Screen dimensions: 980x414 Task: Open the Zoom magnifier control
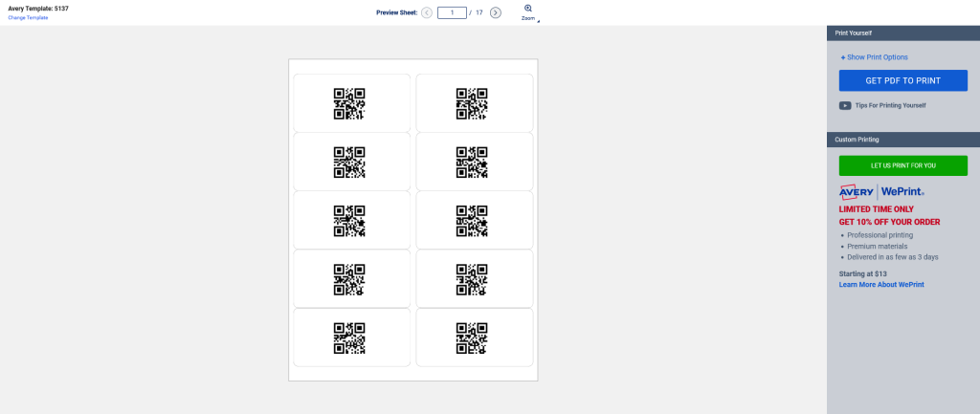click(x=528, y=9)
